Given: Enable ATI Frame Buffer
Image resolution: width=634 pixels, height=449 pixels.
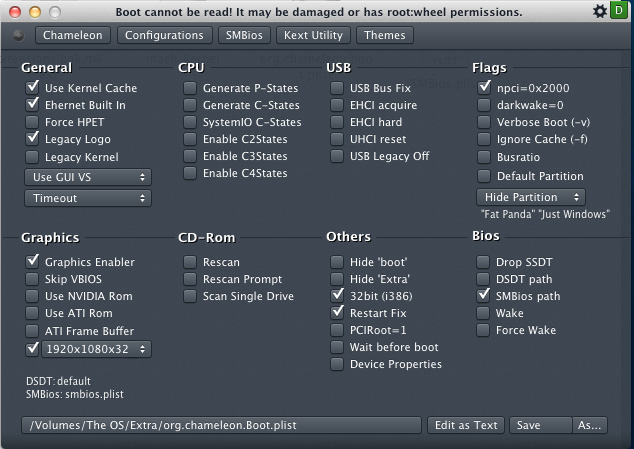Looking at the screenshot, I should click(x=32, y=330).
